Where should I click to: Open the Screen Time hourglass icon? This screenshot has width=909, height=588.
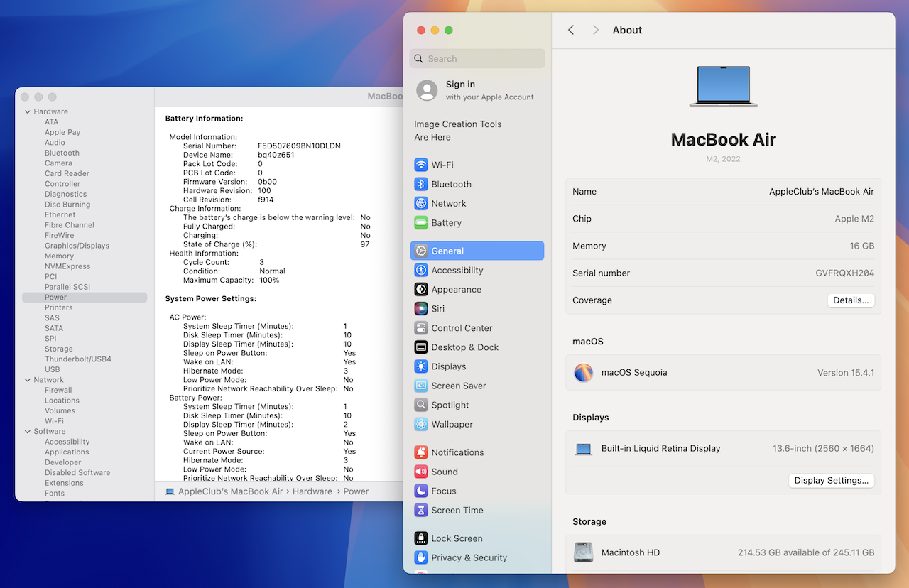(x=421, y=510)
